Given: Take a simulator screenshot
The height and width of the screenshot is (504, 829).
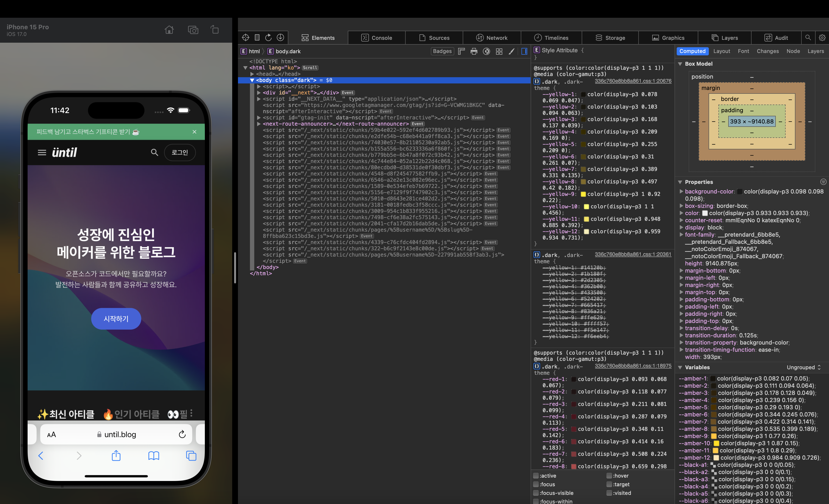Looking at the screenshot, I should [193, 30].
